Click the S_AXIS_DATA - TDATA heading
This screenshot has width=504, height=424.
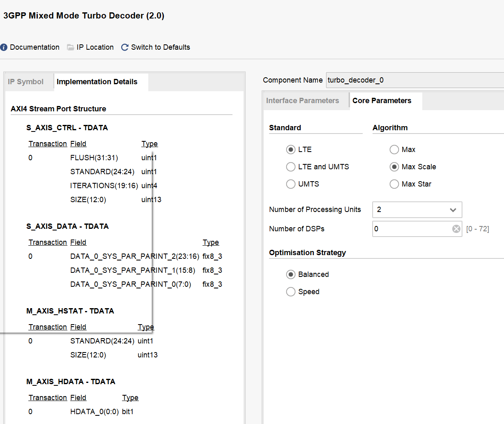(67, 226)
